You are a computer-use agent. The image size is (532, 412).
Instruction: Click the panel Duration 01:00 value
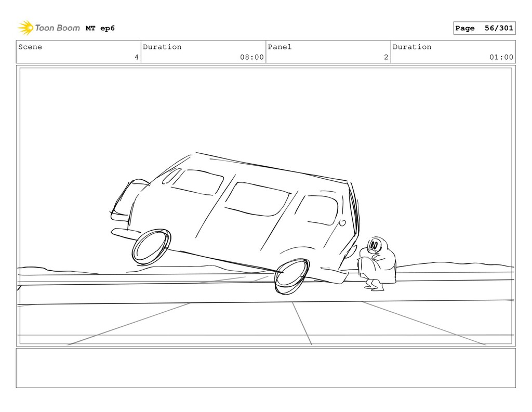(x=501, y=57)
